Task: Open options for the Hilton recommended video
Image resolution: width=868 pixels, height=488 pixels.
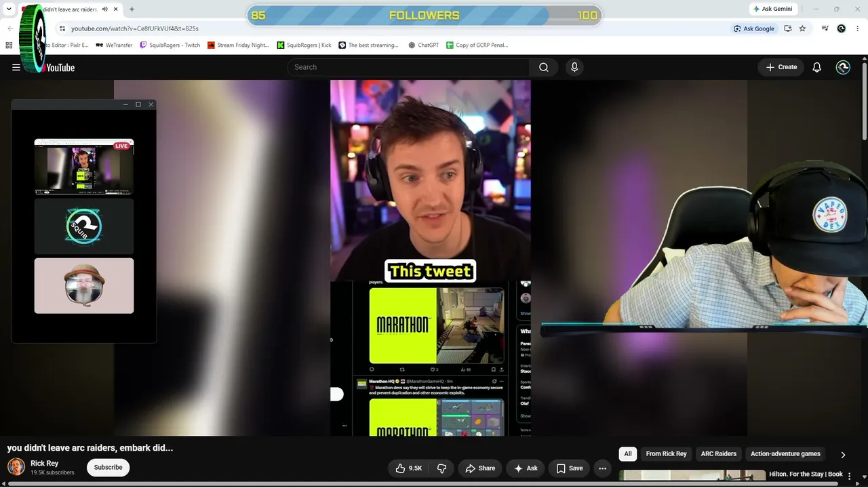Action: click(850, 476)
